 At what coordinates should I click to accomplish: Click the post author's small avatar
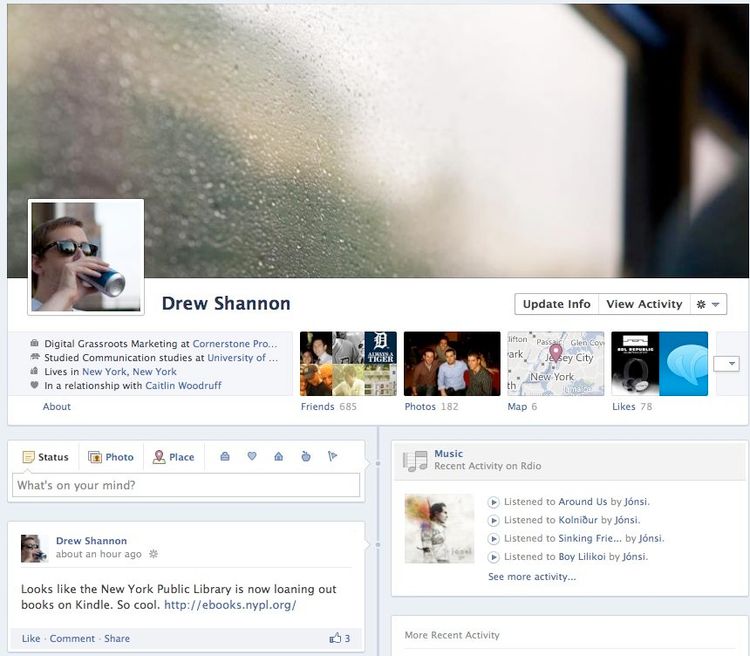34,548
